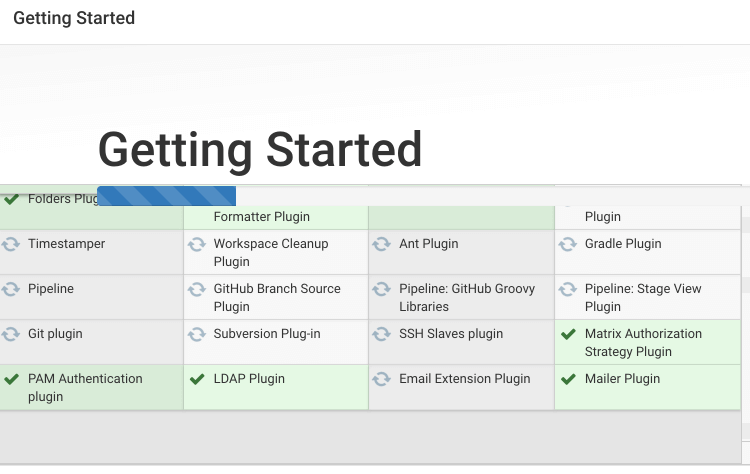Click the blue striped installation progress bar
Screen dimensions: 750x474
pyautogui.click(x=166, y=196)
